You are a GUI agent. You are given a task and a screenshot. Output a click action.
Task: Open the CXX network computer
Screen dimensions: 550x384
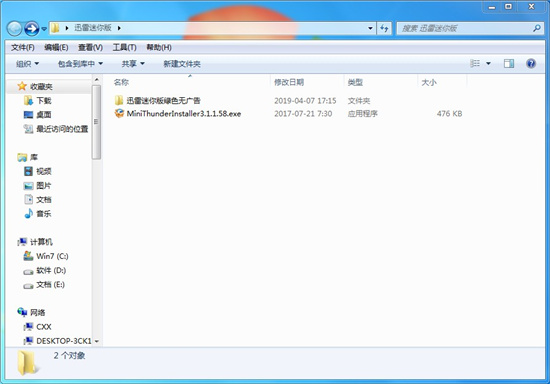click(x=44, y=327)
